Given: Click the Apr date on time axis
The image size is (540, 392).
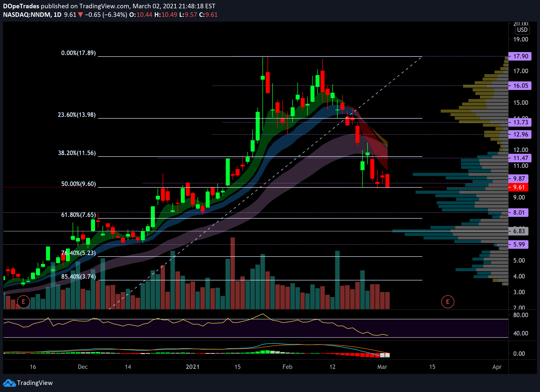Looking at the screenshot, I should [x=497, y=367].
